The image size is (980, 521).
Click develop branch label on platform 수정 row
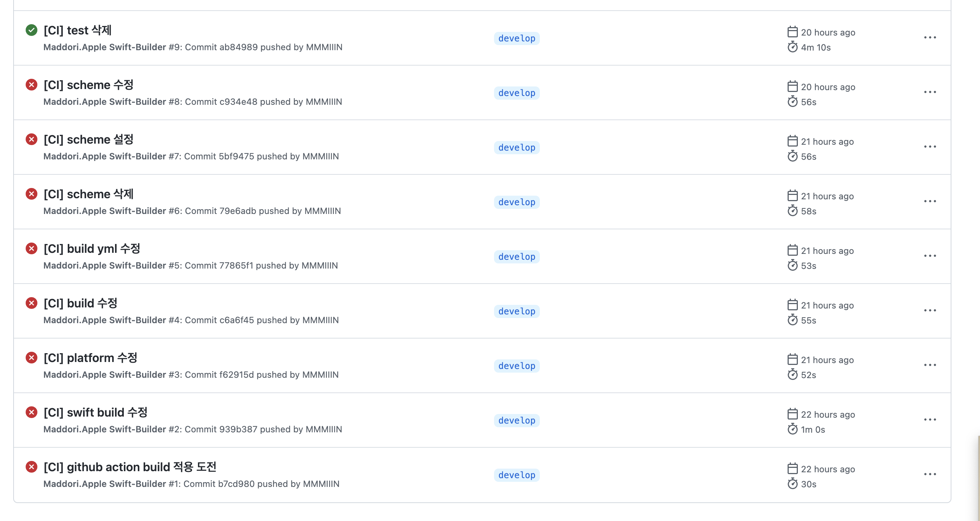pyautogui.click(x=517, y=366)
